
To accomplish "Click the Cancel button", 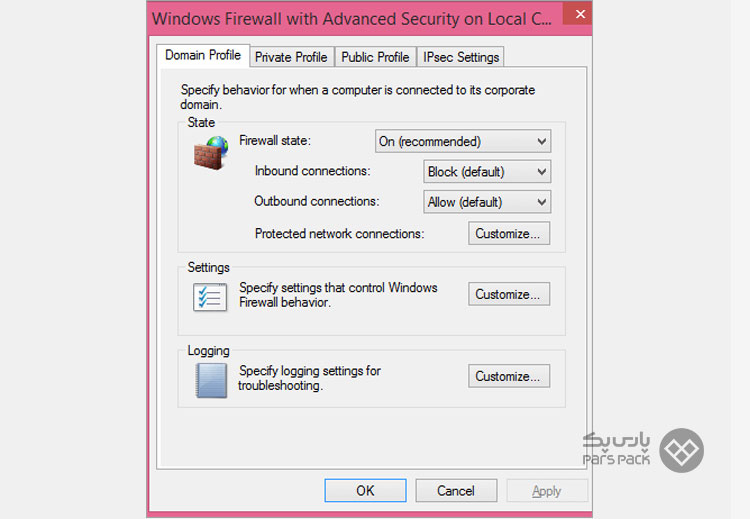I will click(x=456, y=490).
